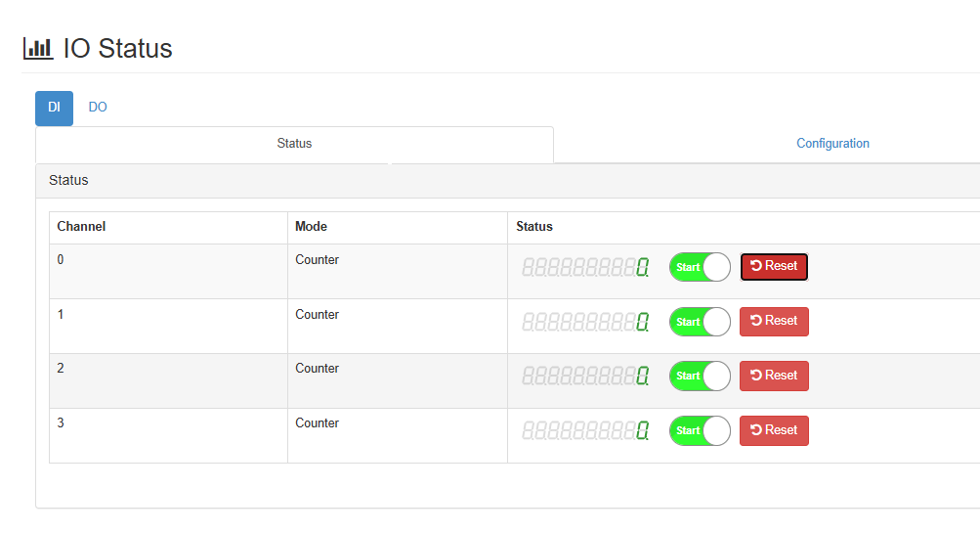
Task: Toggle the Start switch for channel 1
Action: coord(700,322)
